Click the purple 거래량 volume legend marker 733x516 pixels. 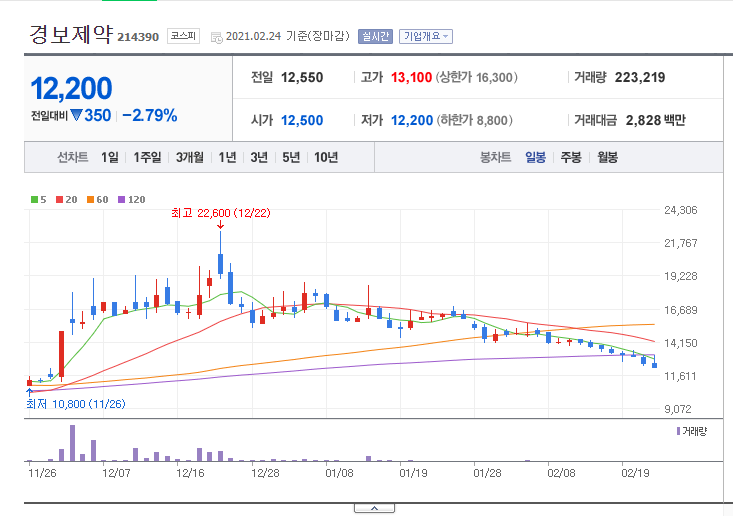point(678,431)
